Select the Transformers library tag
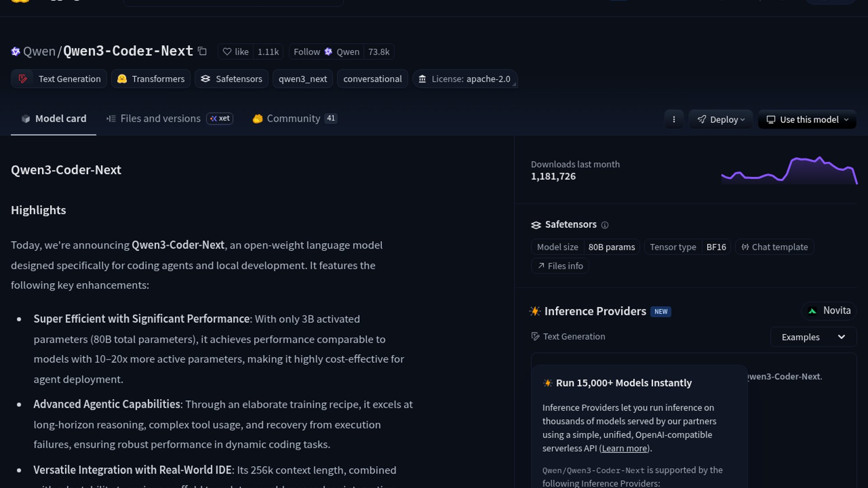 click(x=151, y=79)
